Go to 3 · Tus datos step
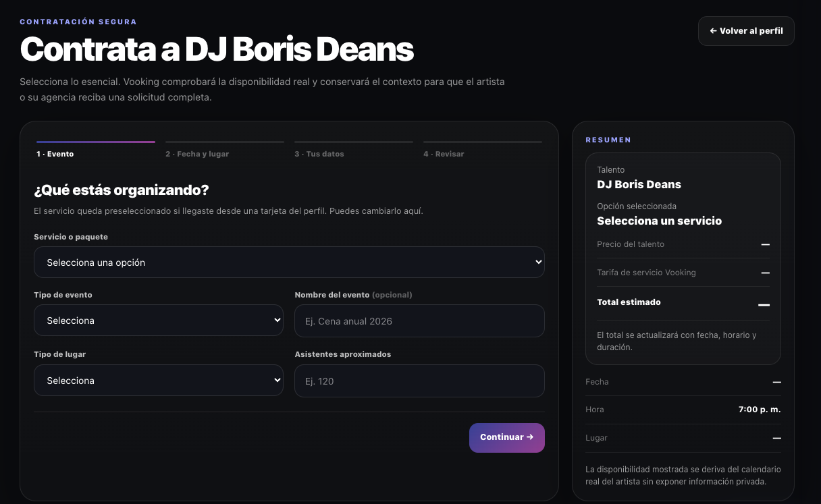 [354, 149]
